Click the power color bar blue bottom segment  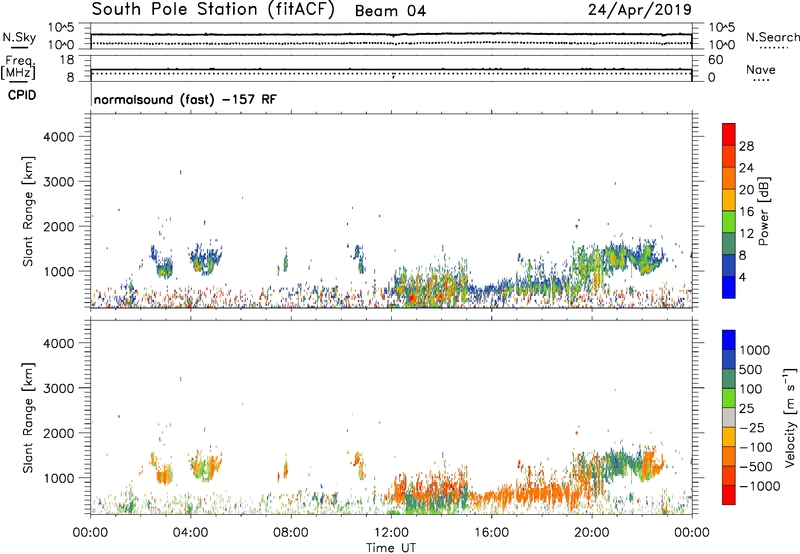[x=729, y=287]
